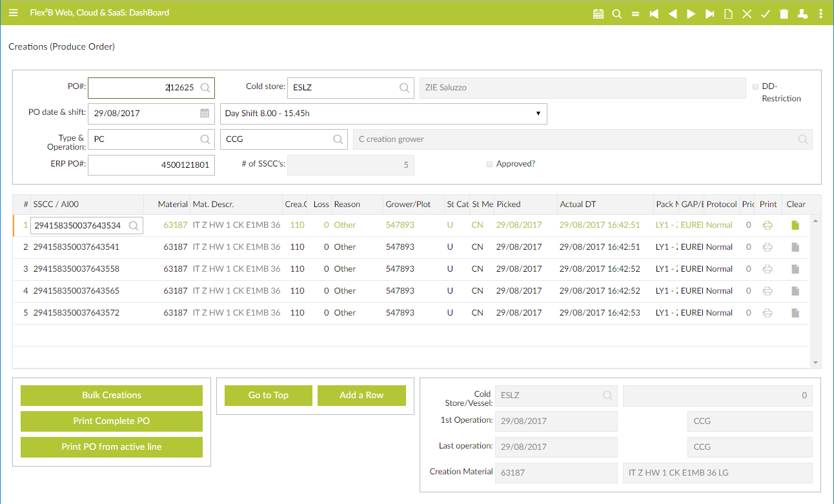Print the label for SSCC ending 643541
This screenshot has width=834, height=504.
tap(768, 247)
